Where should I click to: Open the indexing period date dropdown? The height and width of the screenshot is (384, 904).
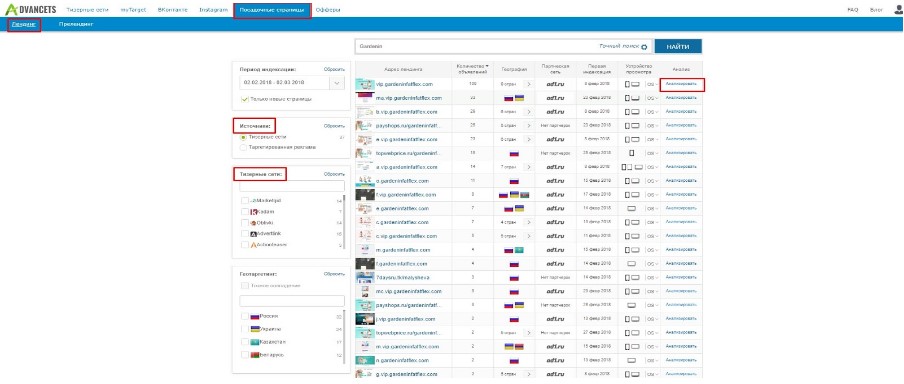tap(337, 83)
